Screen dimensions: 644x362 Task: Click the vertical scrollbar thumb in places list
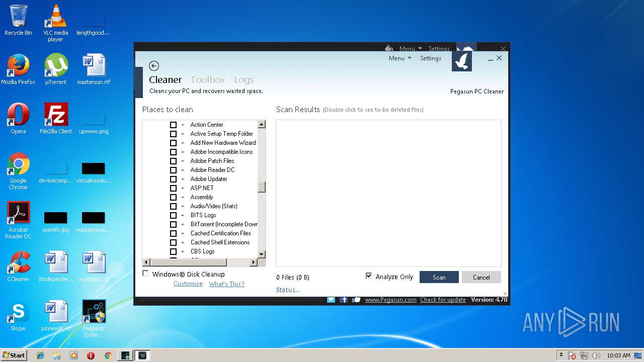(x=262, y=187)
